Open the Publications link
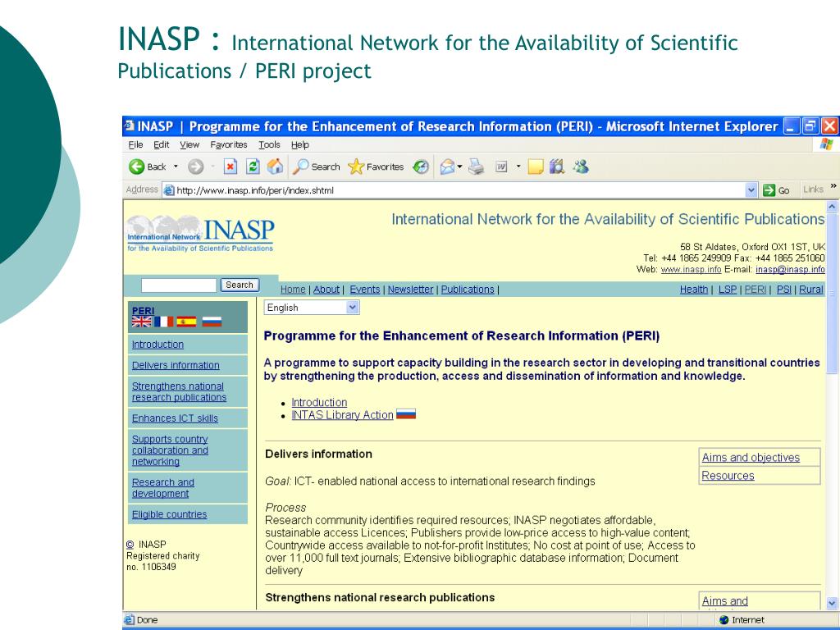 pyautogui.click(x=468, y=290)
